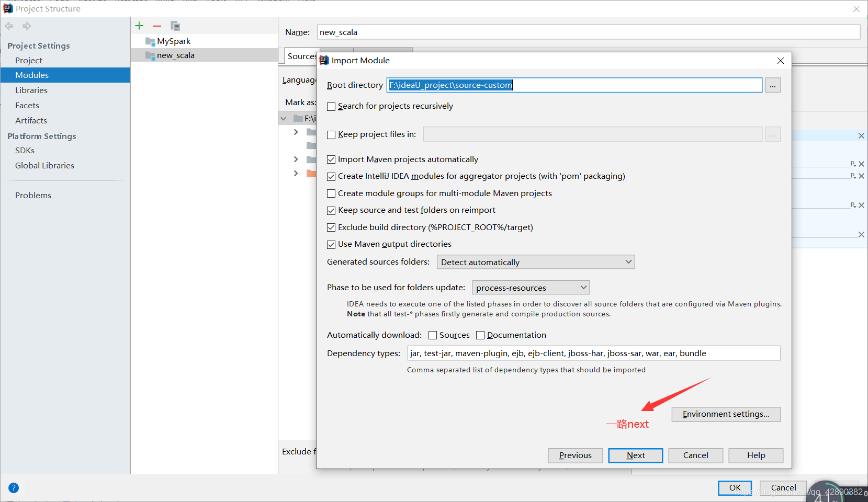Enable automatic download of Sources
Image resolution: width=868 pixels, height=502 pixels.
(433, 335)
